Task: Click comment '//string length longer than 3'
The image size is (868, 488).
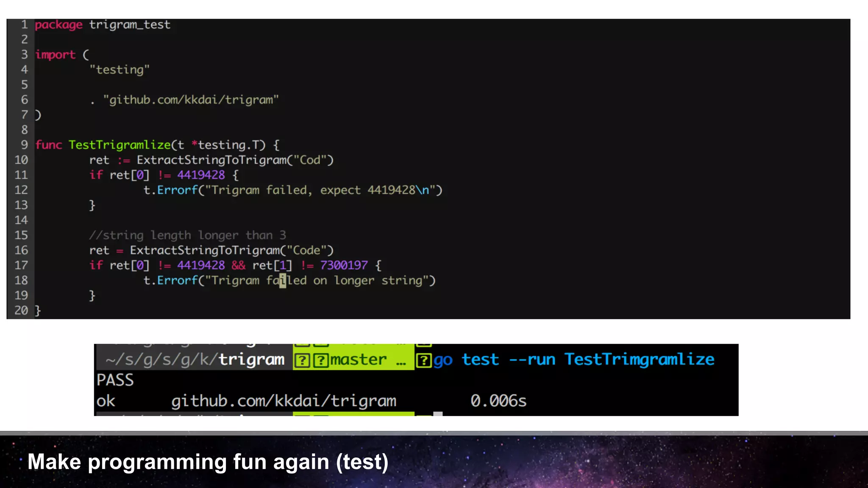Action: point(187,235)
